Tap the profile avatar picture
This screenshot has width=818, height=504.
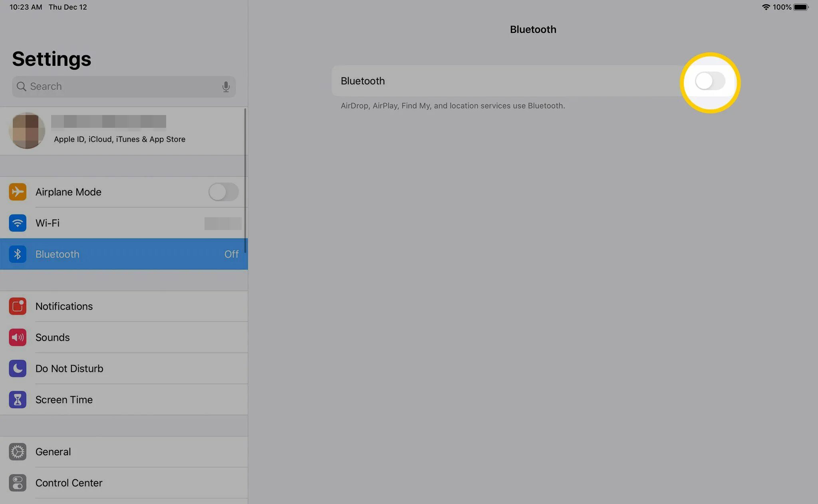[27, 131]
